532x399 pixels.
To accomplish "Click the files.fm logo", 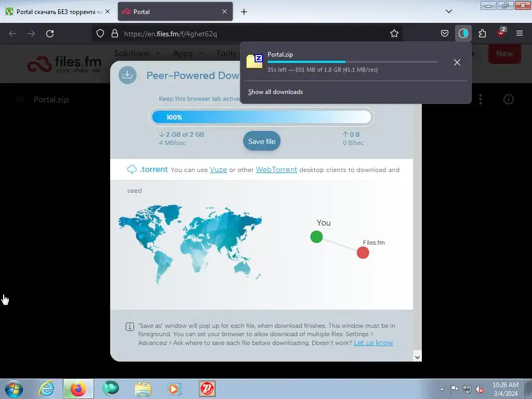I will pos(64,64).
